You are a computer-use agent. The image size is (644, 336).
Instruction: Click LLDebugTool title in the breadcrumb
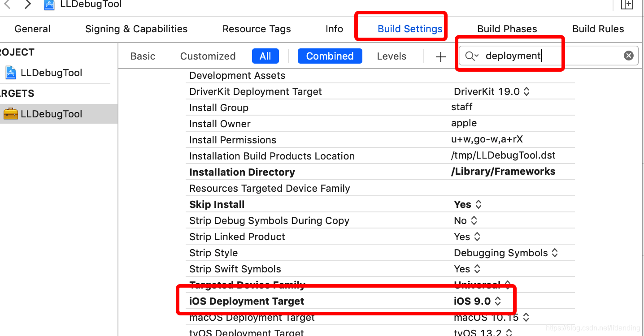[91, 4]
